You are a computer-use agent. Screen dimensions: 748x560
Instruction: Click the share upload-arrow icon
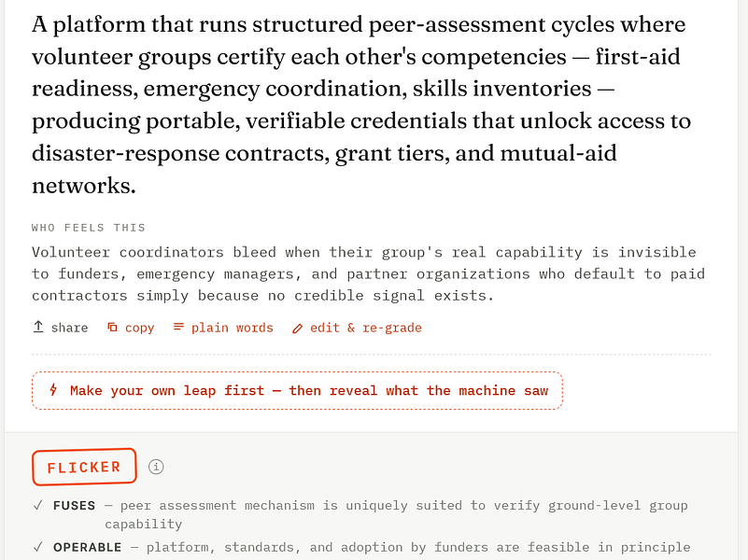[x=38, y=327]
